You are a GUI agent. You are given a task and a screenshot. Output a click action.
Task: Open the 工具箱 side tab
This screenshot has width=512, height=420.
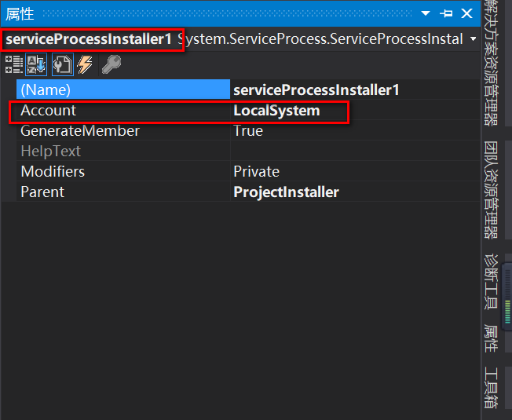[491, 388]
